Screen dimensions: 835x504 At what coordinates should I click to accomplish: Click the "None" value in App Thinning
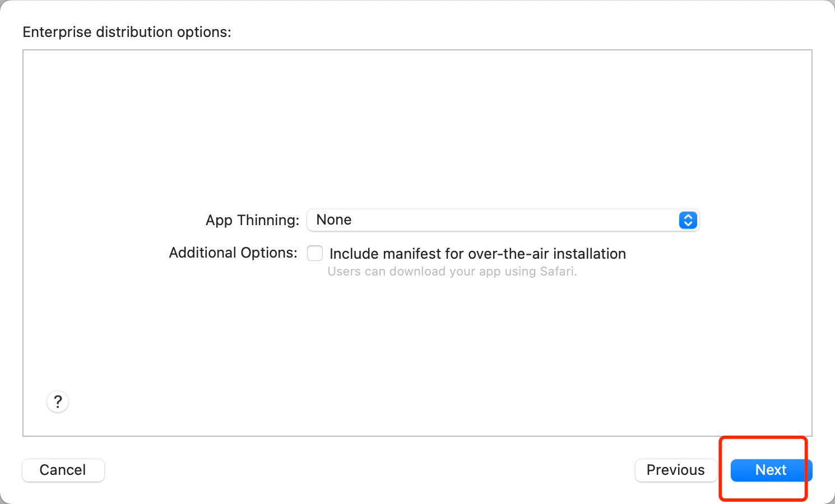point(334,220)
